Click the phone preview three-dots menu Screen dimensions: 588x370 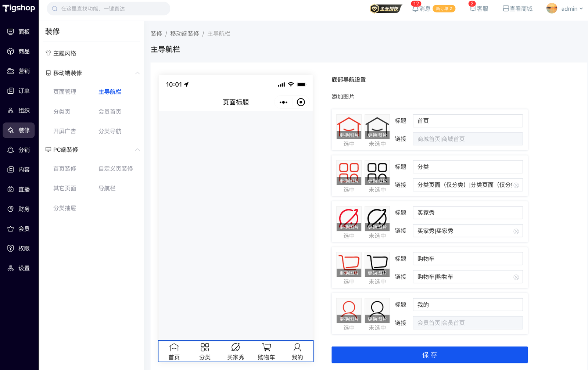pyautogui.click(x=283, y=102)
